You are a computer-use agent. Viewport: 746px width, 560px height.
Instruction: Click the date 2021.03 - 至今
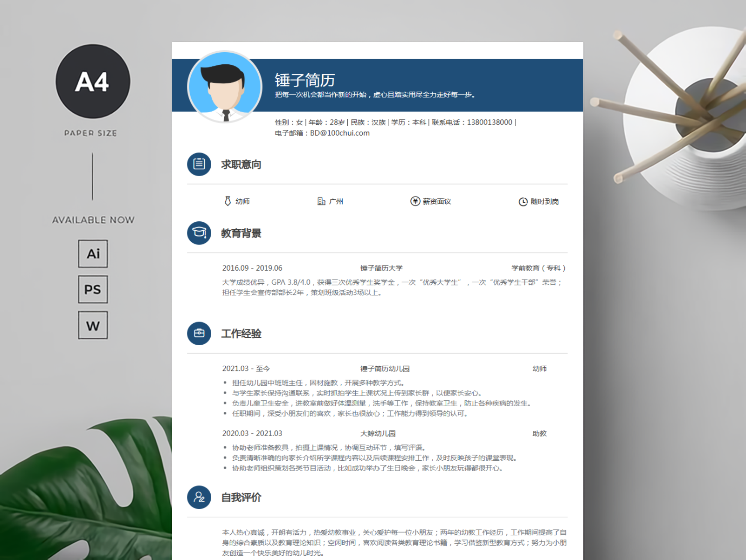coord(246,369)
